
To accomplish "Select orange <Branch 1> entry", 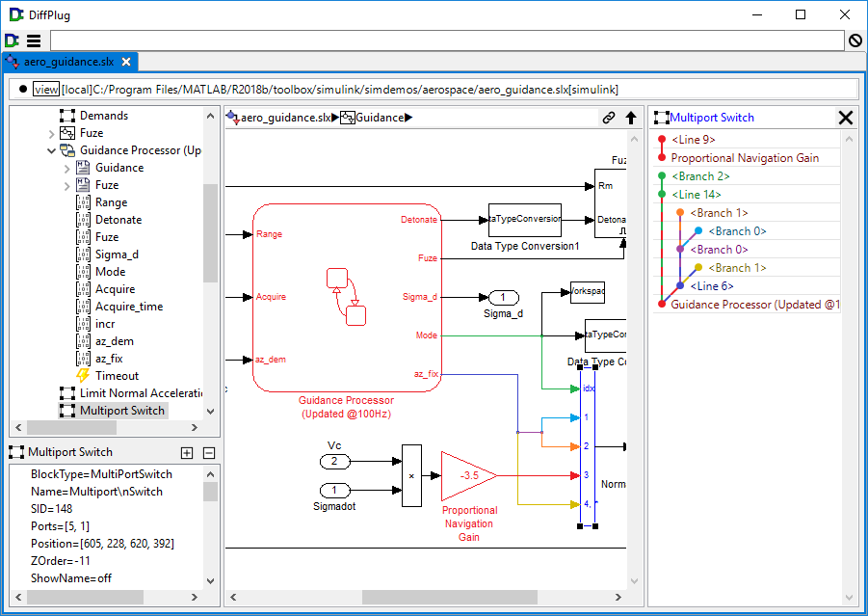I will [719, 213].
